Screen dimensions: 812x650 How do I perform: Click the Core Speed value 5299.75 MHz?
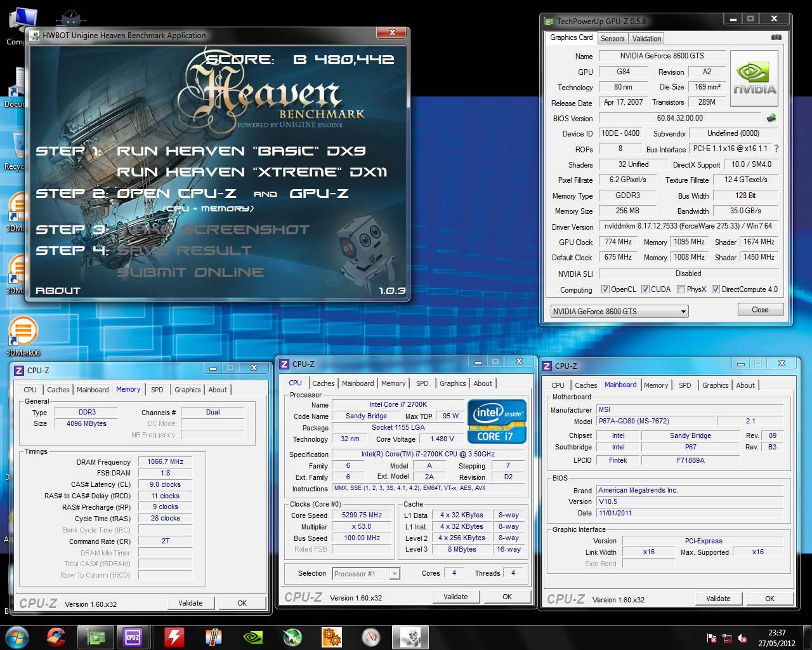pos(362,515)
